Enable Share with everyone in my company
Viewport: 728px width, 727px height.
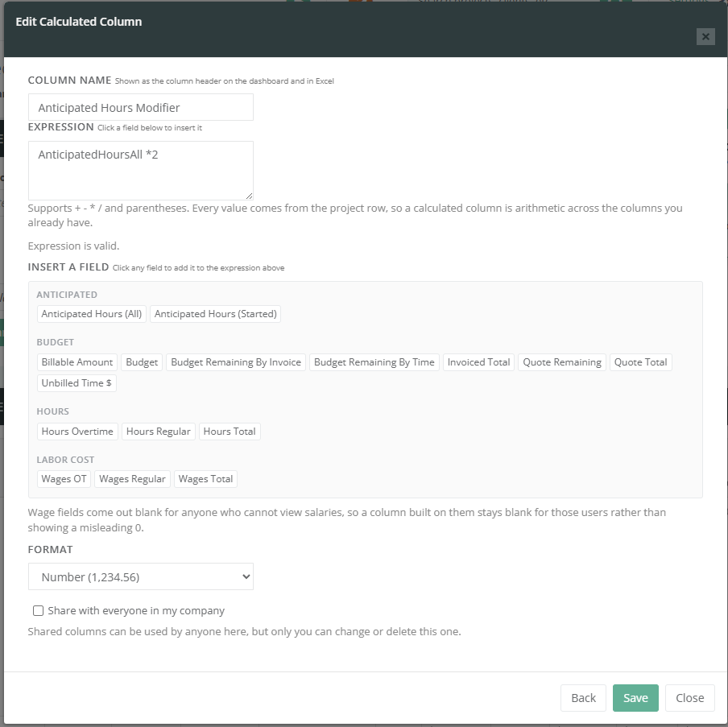pos(38,610)
